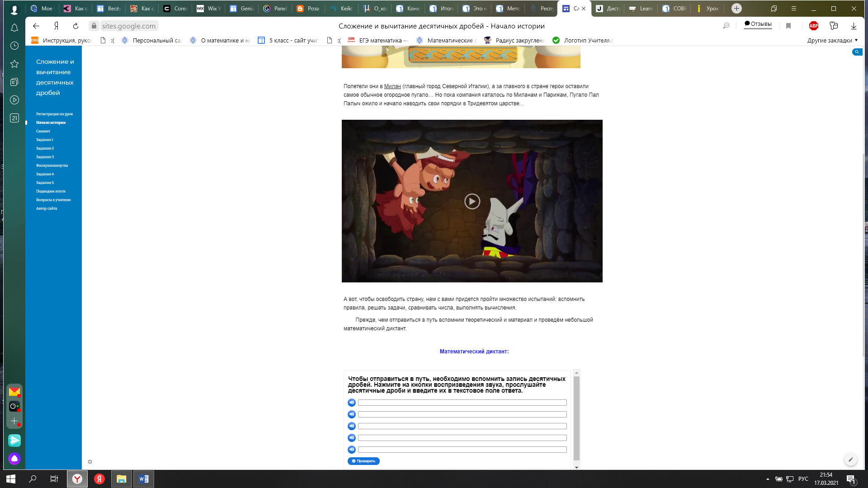Viewport: 868px width, 488px height.
Task: Click the AdBlock Plus extension icon
Action: (x=814, y=26)
